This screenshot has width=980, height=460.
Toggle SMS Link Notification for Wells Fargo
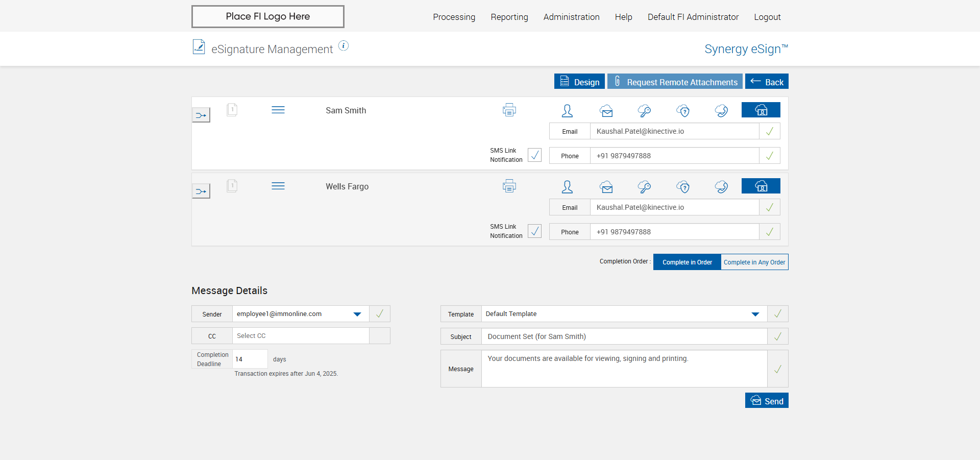click(x=534, y=231)
